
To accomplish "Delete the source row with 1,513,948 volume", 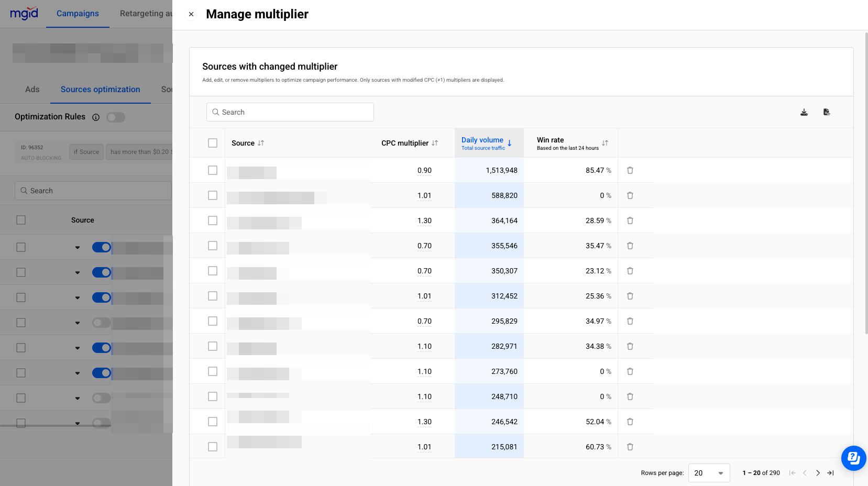I will (x=630, y=170).
